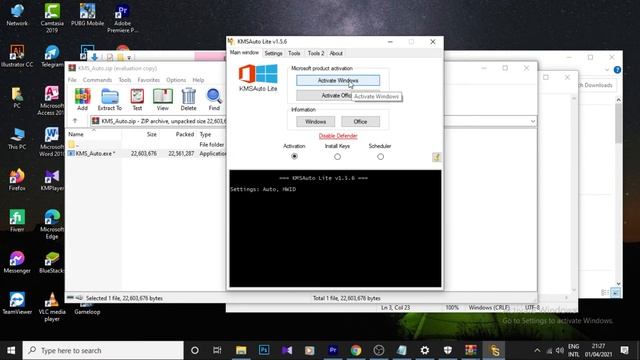The image size is (640, 360).
Task: Open WinRAR File menu
Action: [x=72, y=80]
